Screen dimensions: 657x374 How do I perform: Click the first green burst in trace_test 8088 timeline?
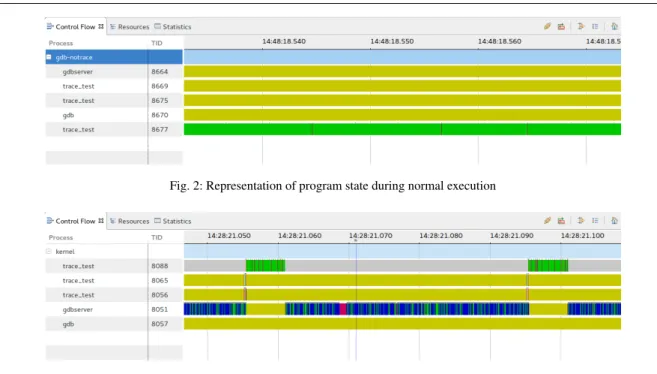pos(265,266)
